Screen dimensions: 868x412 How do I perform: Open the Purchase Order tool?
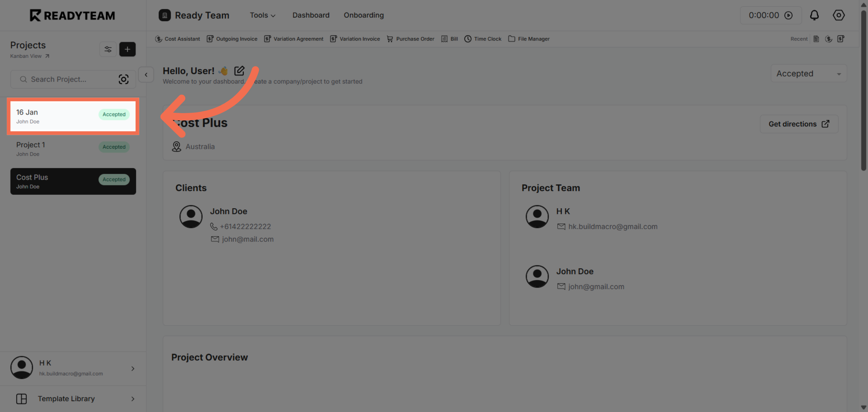coord(410,39)
